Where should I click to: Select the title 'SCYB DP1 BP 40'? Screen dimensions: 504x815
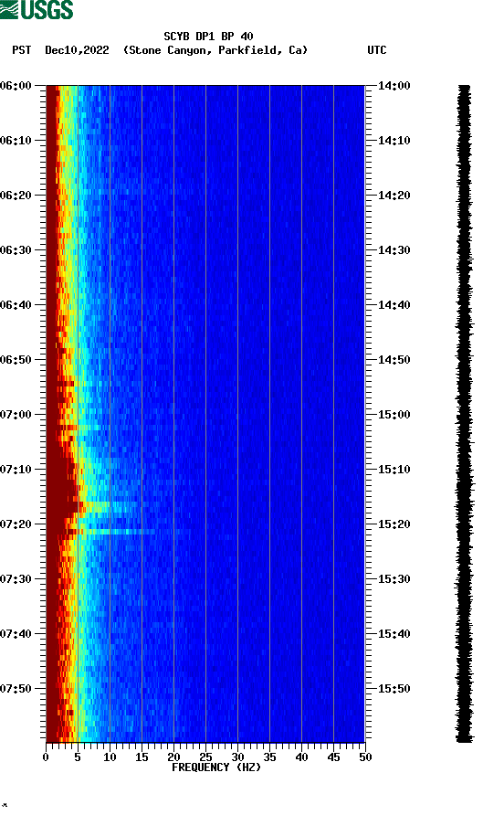(208, 37)
